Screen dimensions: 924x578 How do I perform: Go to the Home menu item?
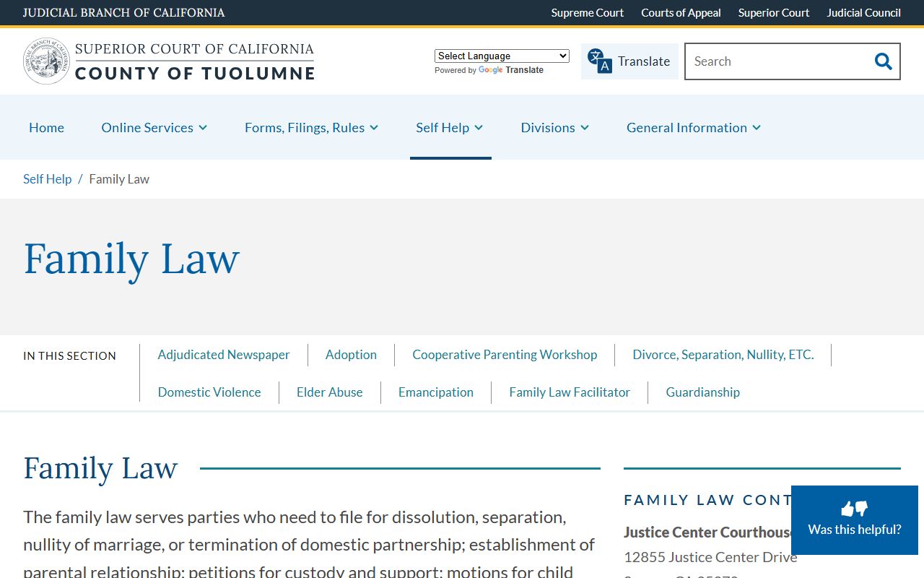tap(46, 128)
